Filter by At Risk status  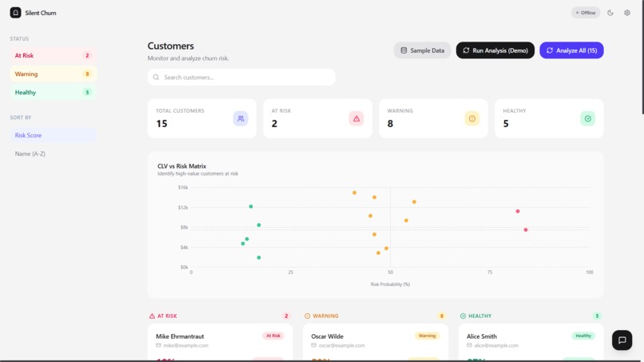pos(54,55)
